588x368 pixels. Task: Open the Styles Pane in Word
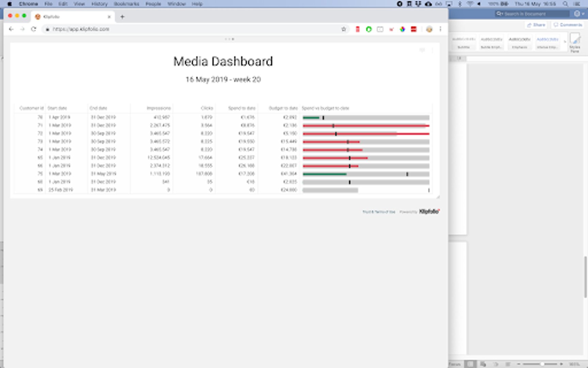tap(575, 43)
